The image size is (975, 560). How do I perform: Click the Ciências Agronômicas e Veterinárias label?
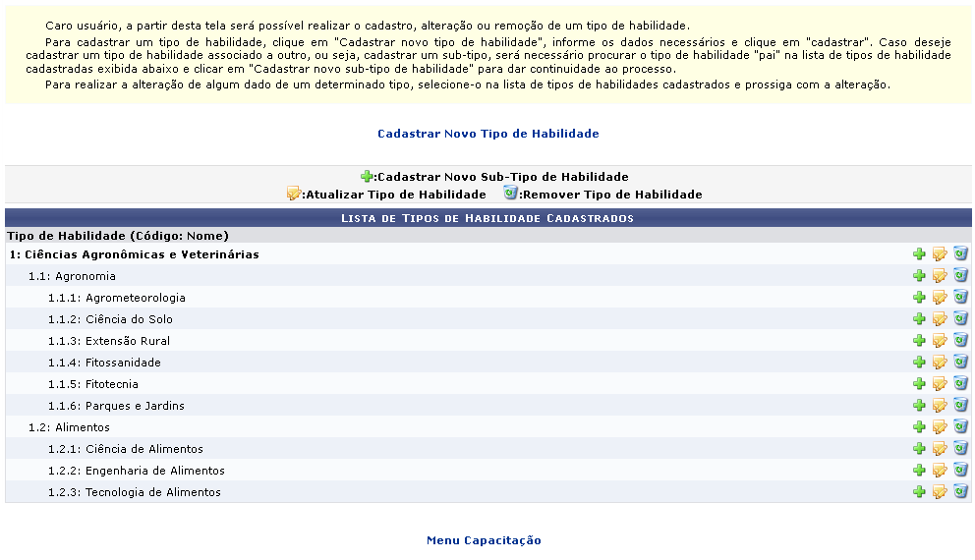click(x=134, y=254)
